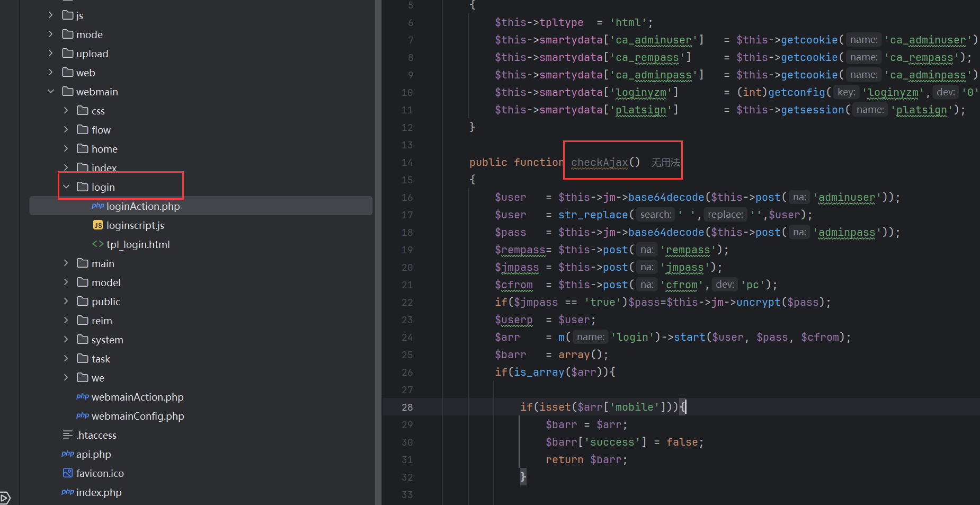Expand the css folder chevron
Screen dimensions: 980x505
(66, 110)
